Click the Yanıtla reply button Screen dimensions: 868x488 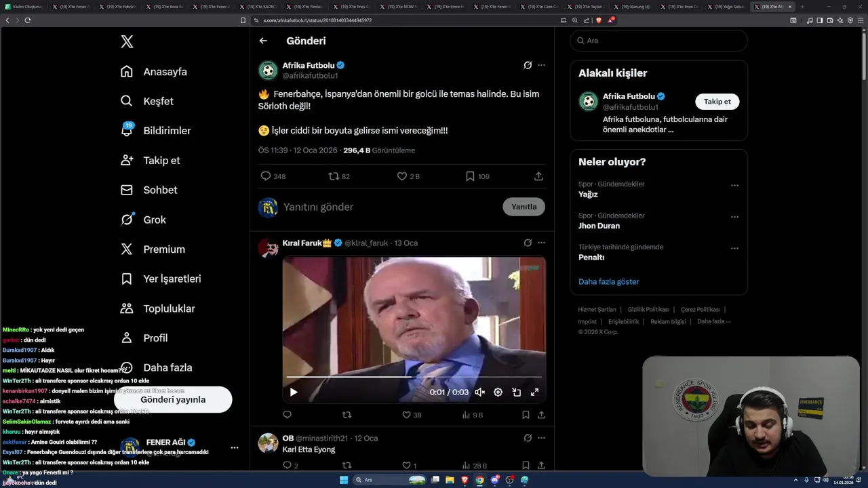point(524,207)
